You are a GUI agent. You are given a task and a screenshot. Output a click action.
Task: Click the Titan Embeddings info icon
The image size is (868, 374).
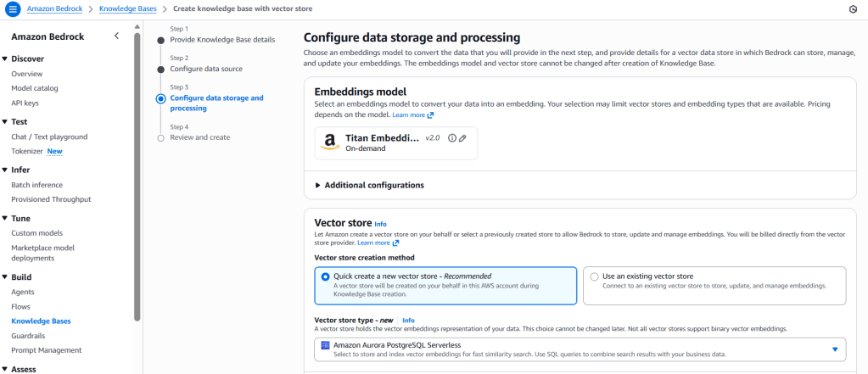[451, 138]
